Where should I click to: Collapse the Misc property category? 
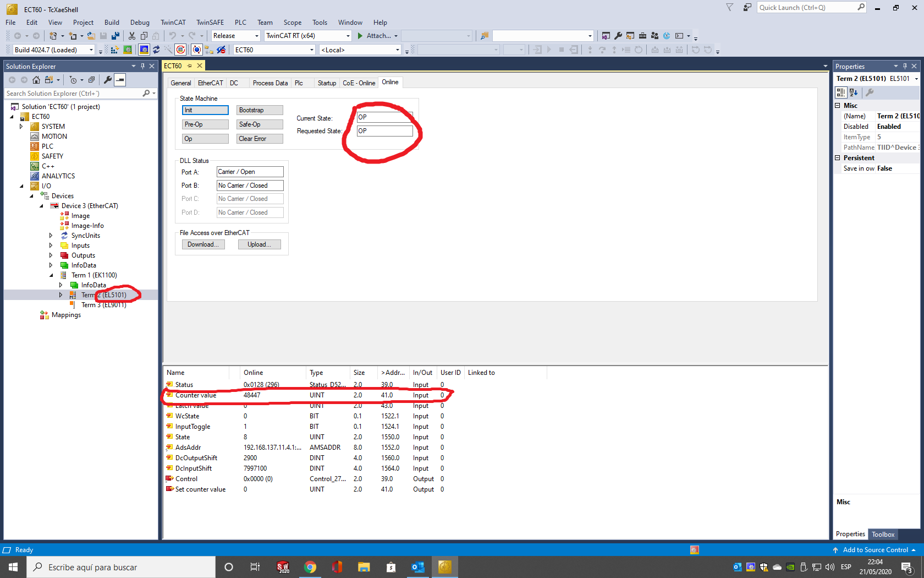pyautogui.click(x=838, y=106)
